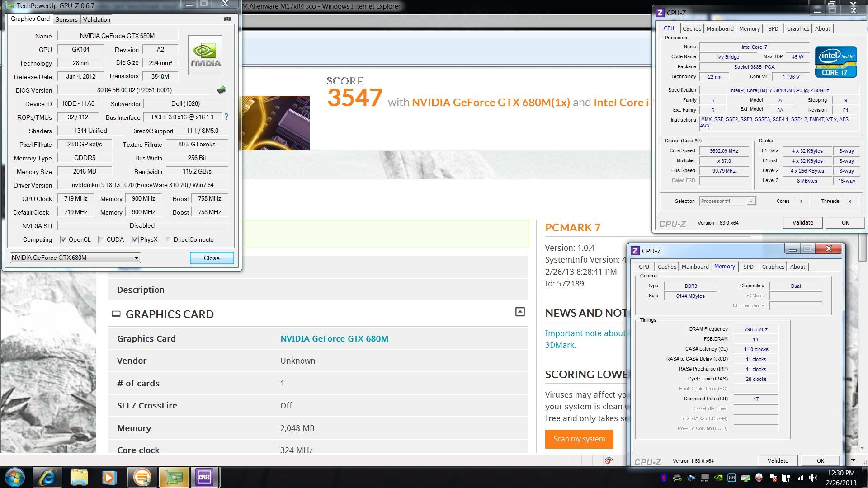Click the CPU-Z Core Speed value field
This screenshot has height=488, width=868.
click(x=724, y=151)
